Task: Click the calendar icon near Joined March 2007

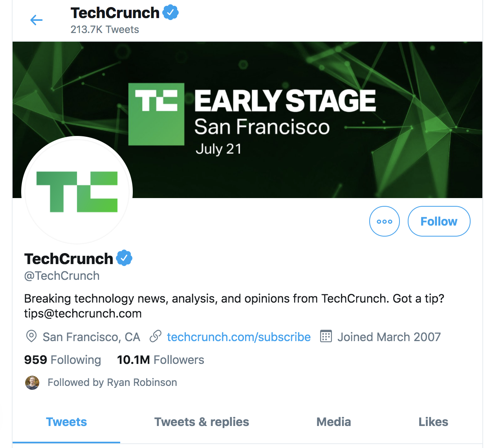Action: 325,336
